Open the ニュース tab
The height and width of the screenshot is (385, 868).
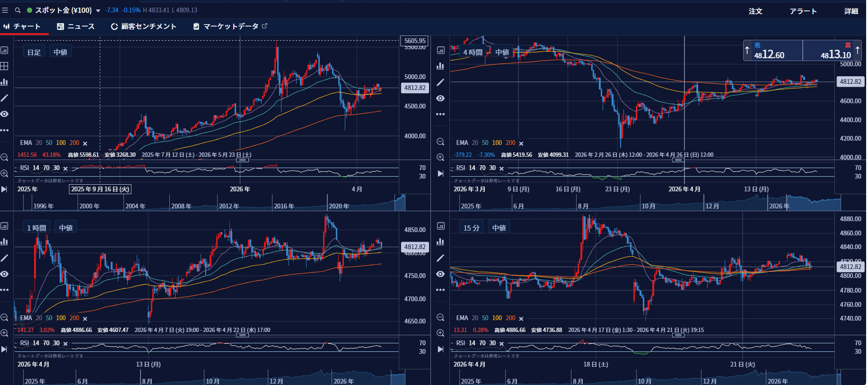point(76,27)
